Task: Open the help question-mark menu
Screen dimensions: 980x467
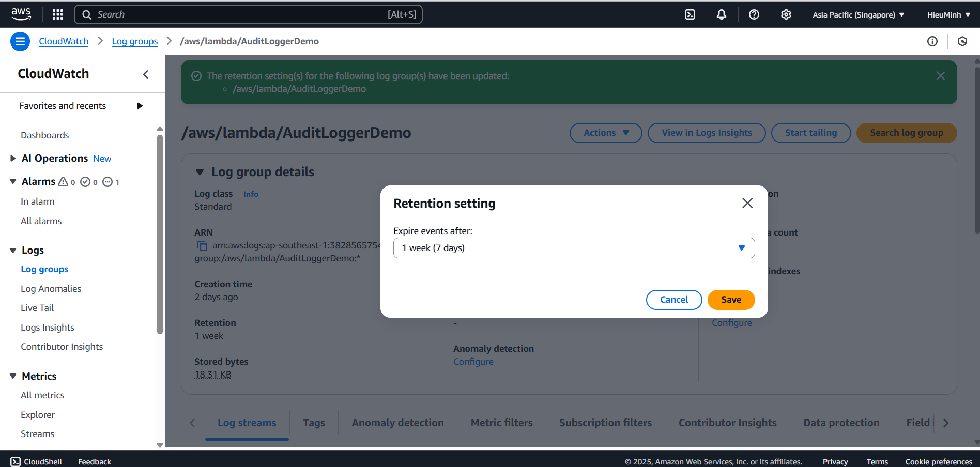Action: point(754,14)
